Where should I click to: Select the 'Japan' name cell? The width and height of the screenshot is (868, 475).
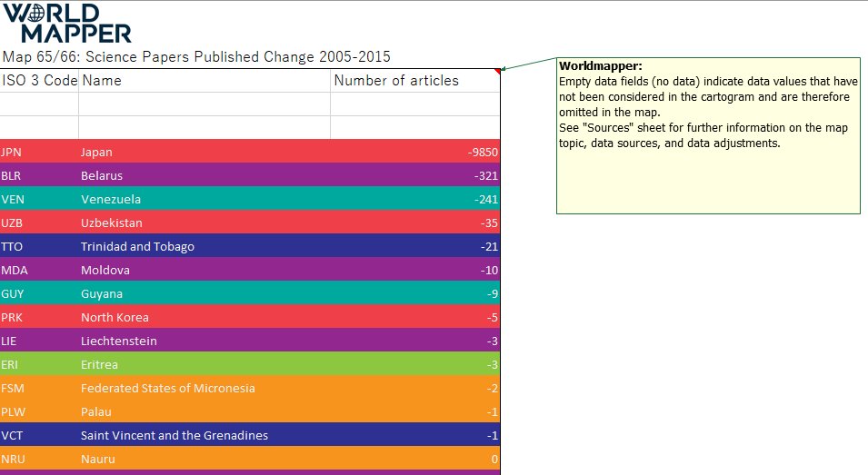coord(205,152)
